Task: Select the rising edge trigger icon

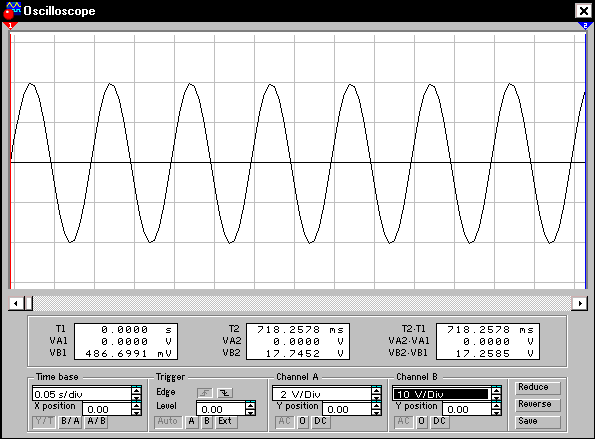Action: 205,393
